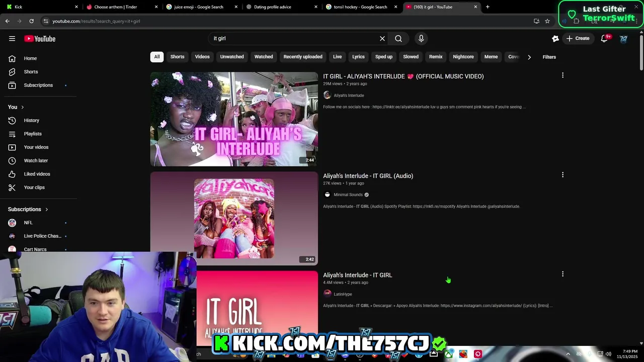Screen dimensions: 644x362
Task: Open more options for the official music video
Action: pyautogui.click(x=562, y=75)
